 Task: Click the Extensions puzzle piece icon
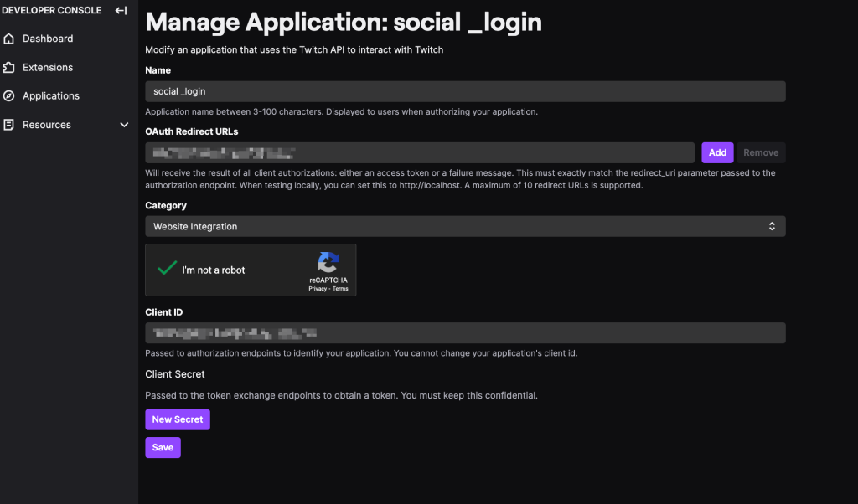tap(9, 67)
